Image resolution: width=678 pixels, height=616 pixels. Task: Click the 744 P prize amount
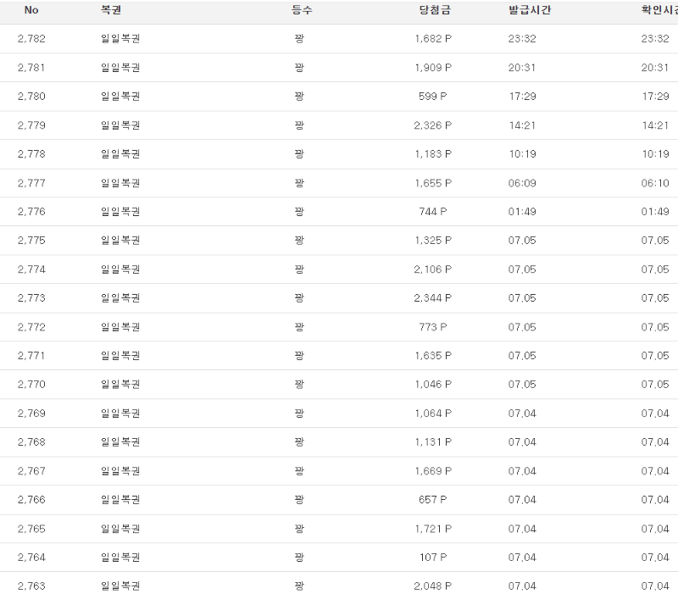[x=433, y=212]
